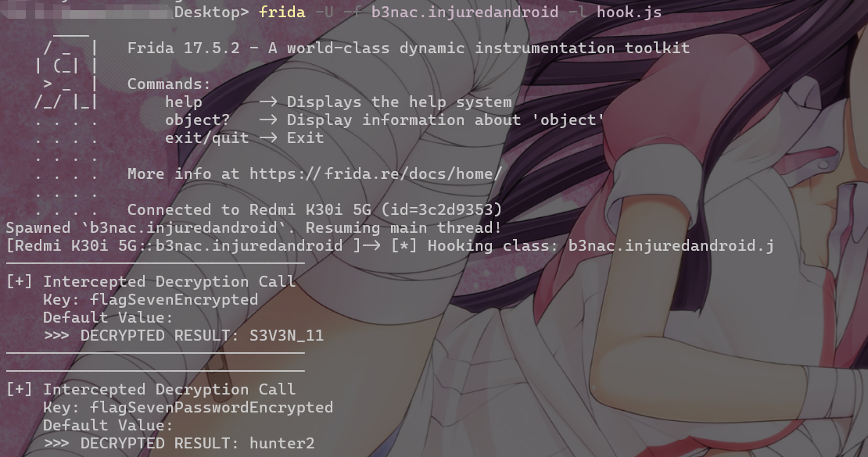Click the flagSevenEncrypted key name
The width and height of the screenshot is (868, 457).
(174, 300)
